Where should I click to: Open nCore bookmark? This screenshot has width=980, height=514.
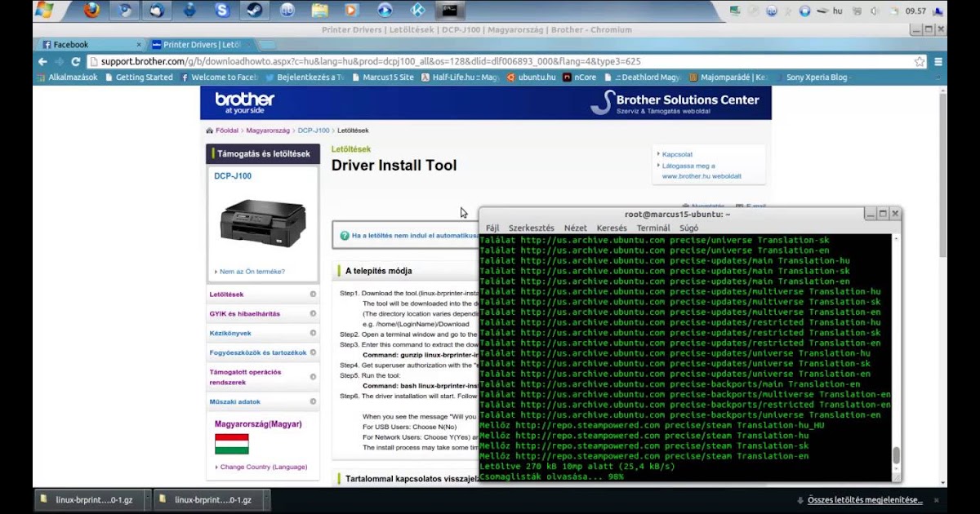tap(581, 78)
